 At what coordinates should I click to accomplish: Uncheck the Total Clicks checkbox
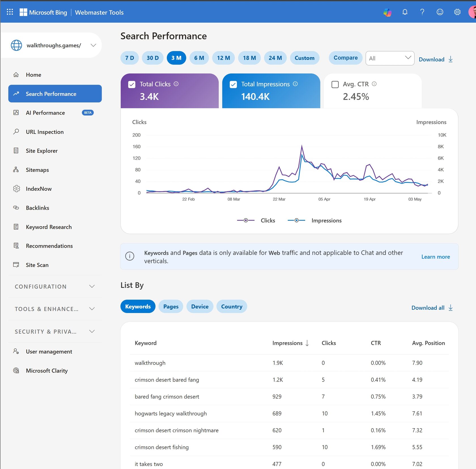(x=132, y=84)
